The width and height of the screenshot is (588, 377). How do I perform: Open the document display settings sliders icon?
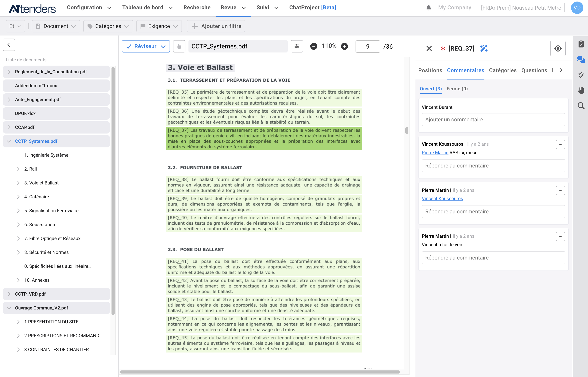click(x=297, y=46)
